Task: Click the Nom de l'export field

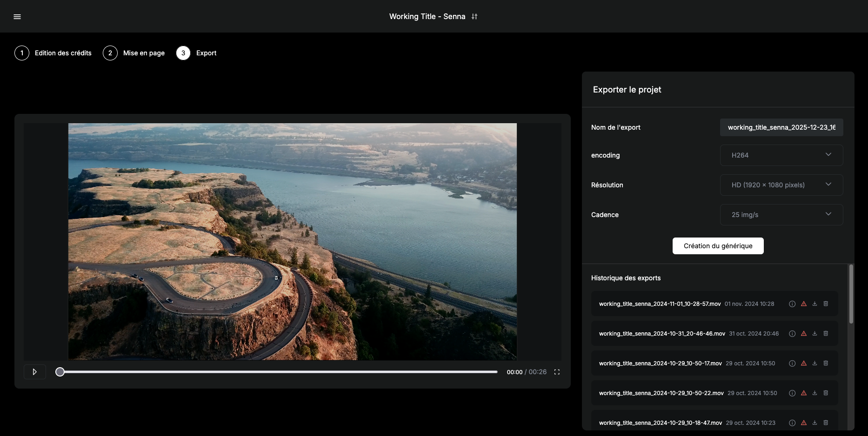Action: click(781, 127)
